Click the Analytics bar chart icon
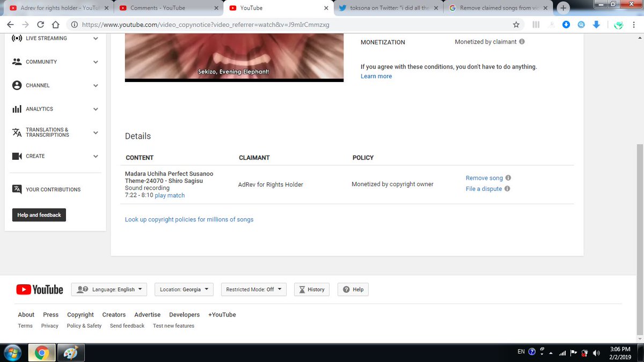 point(17,109)
